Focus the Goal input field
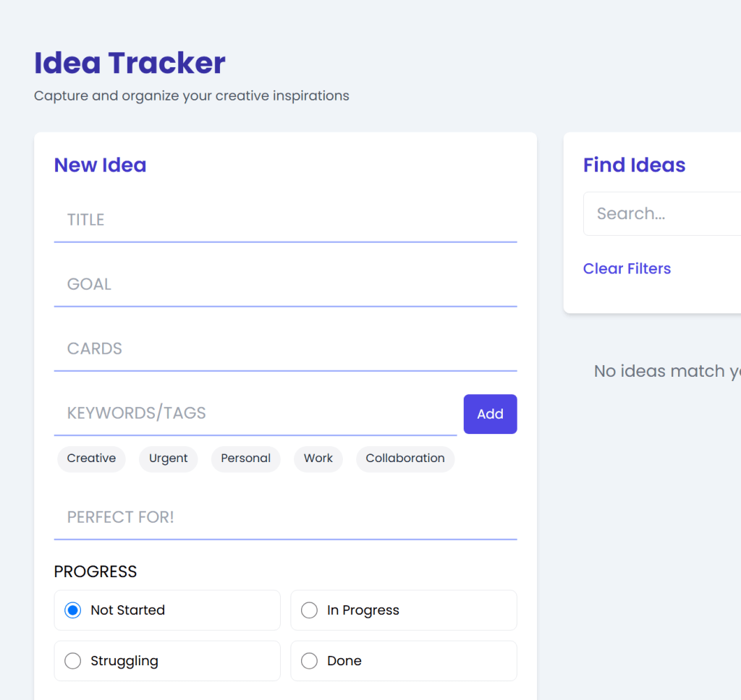 tap(285, 284)
